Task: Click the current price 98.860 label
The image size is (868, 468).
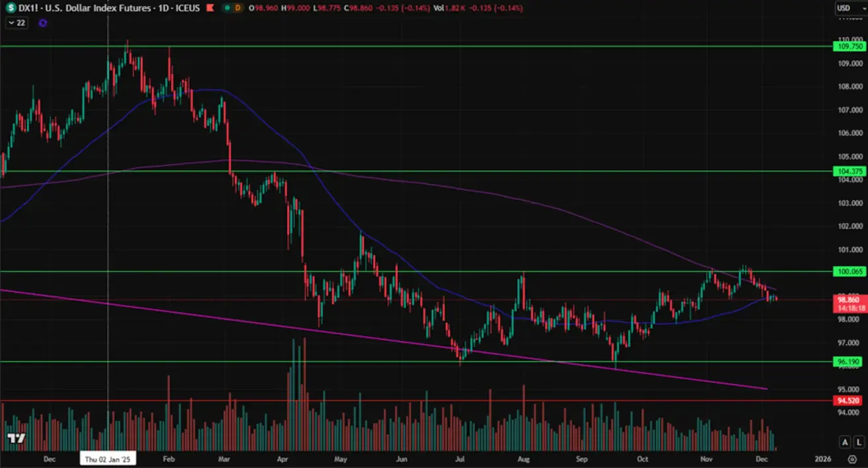Action: (849, 300)
